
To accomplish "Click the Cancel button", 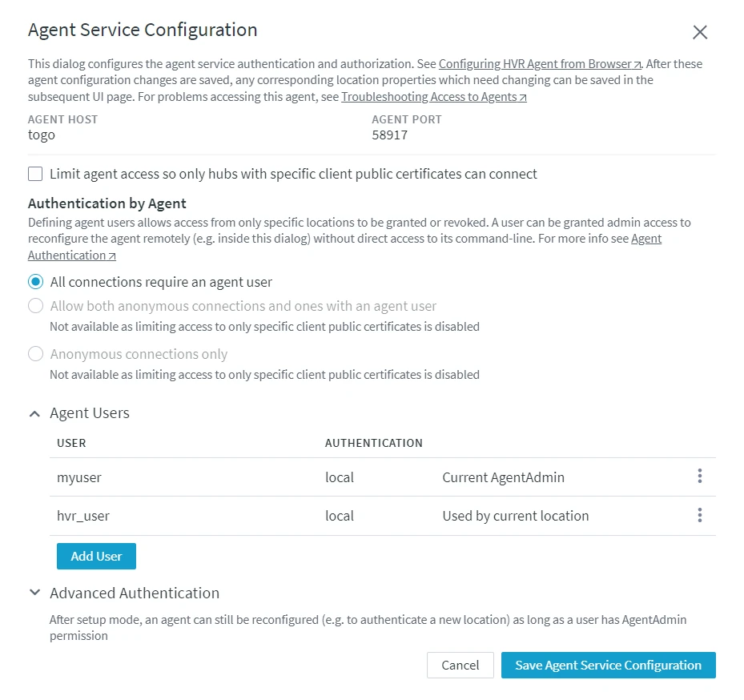I will click(460, 665).
